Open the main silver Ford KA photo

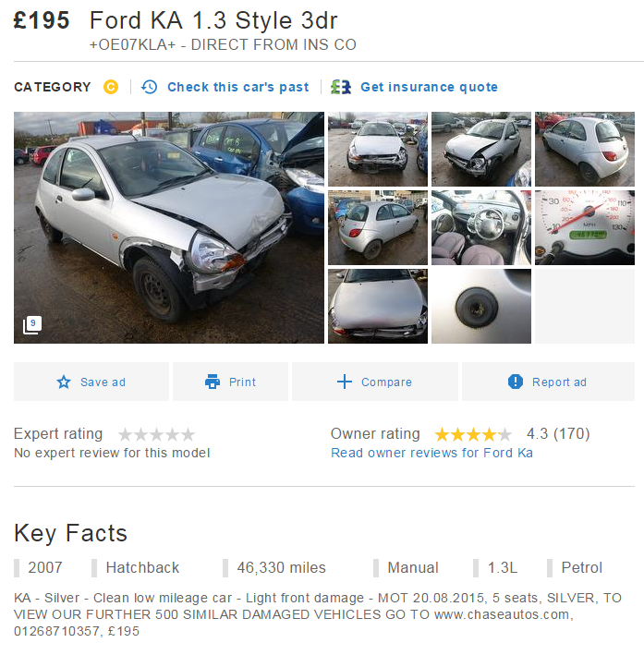(169, 227)
